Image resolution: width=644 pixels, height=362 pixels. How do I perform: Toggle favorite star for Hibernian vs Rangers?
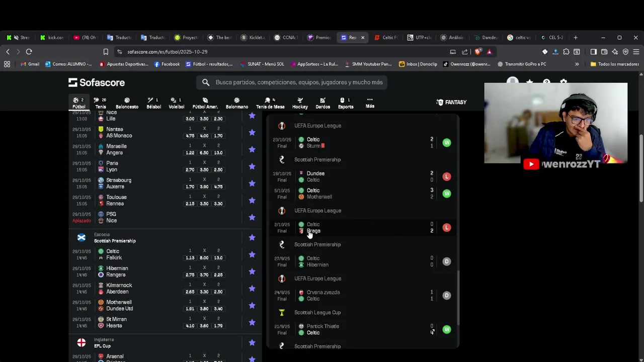[252, 271]
